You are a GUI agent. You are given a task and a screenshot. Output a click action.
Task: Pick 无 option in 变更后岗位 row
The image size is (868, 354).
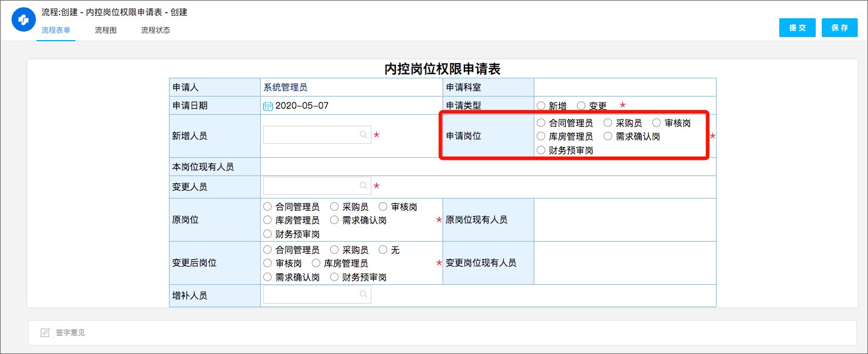pyautogui.click(x=383, y=250)
